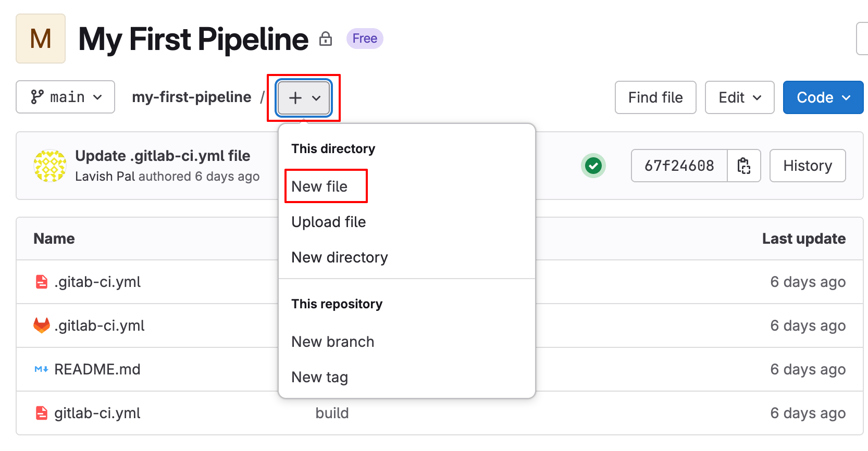Open the main branch selector dropdown
868x451 pixels.
click(x=66, y=97)
